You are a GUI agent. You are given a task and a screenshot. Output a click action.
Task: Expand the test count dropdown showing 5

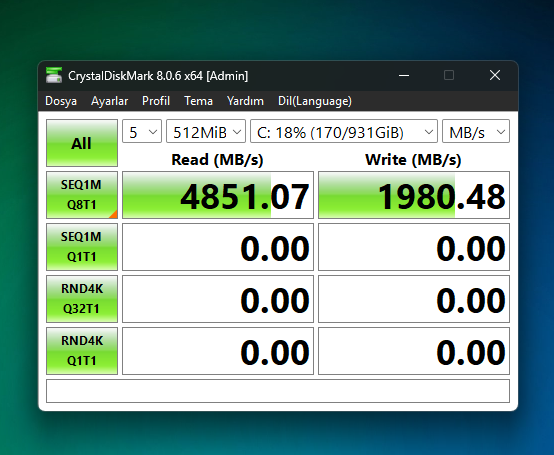coord(142,131)
